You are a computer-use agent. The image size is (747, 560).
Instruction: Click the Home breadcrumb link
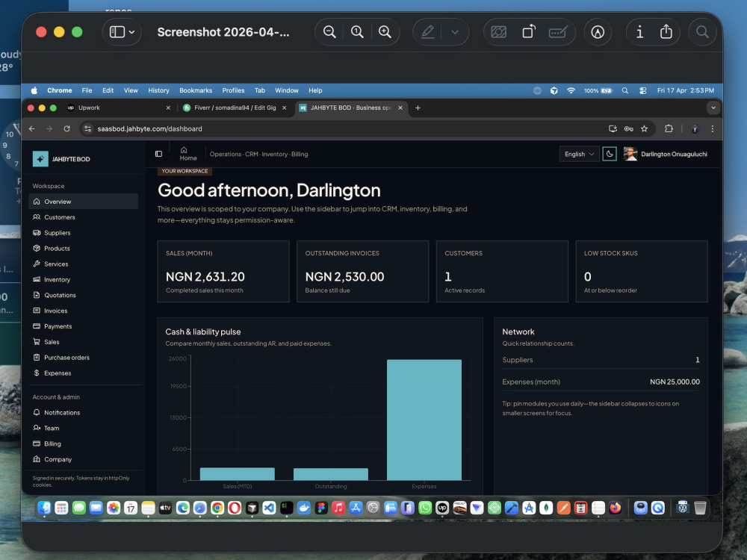pos(188,154)
